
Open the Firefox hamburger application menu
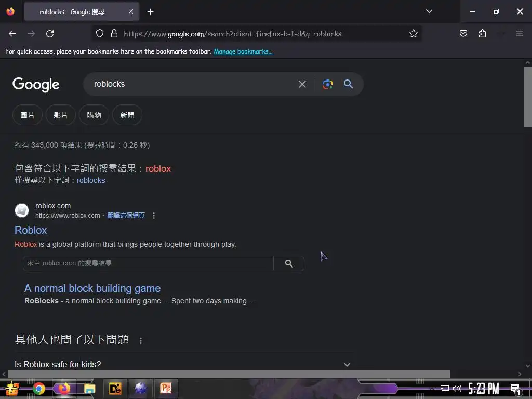[520, 33]
